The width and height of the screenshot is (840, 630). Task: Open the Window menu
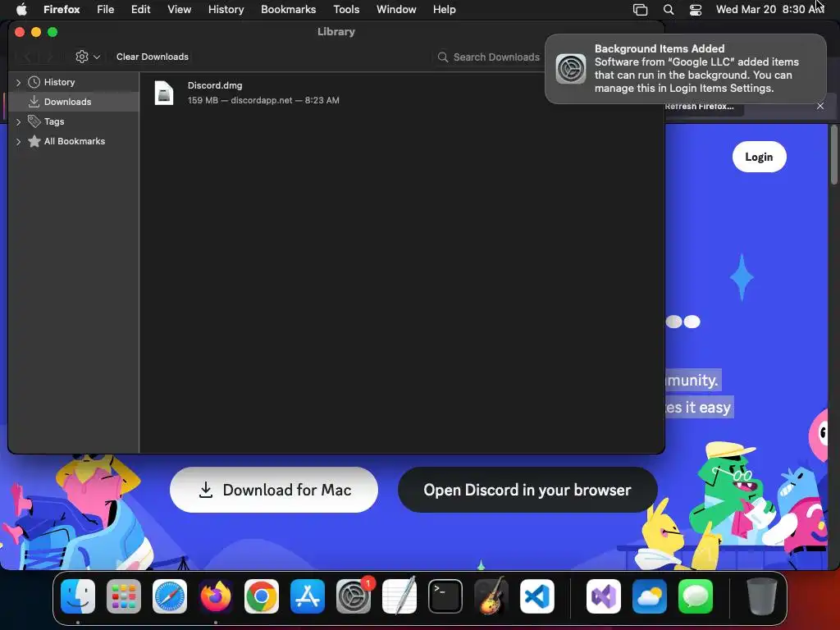[x=396, y=9]
